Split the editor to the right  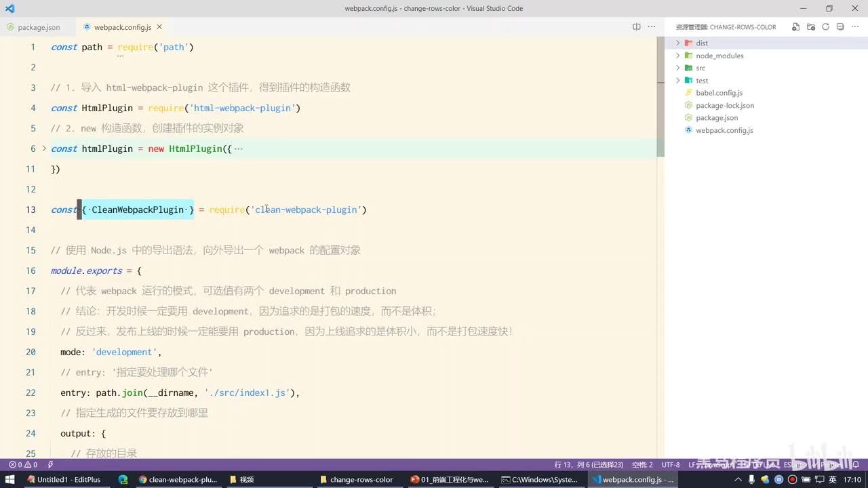coord(636,27)
